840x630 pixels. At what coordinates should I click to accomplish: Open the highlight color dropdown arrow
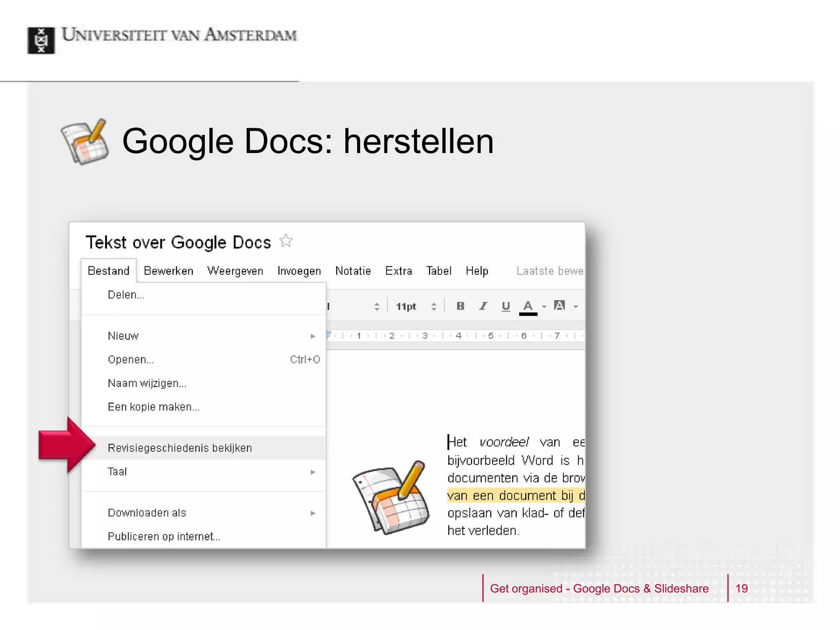tap(576, 307)
